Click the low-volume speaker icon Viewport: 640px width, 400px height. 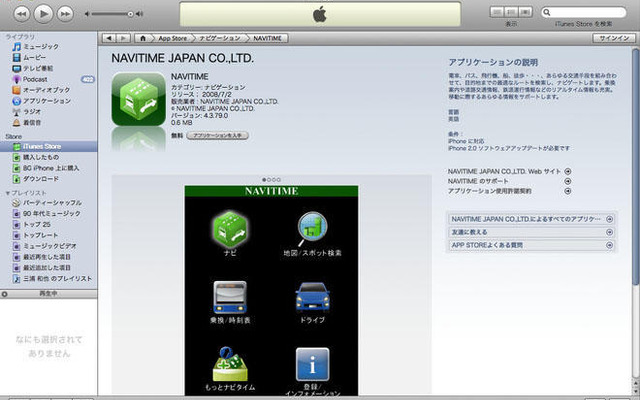(x=87, y=14)
